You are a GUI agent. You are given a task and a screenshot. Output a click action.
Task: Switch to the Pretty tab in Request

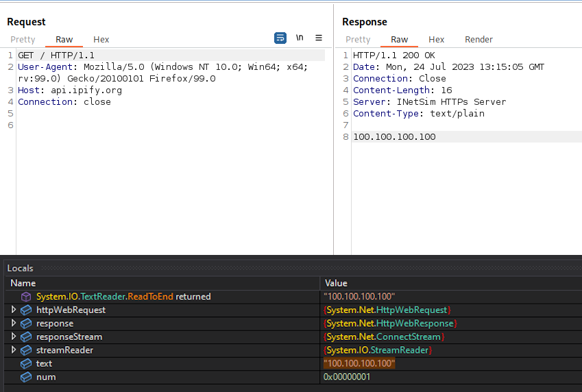point(23,40)
